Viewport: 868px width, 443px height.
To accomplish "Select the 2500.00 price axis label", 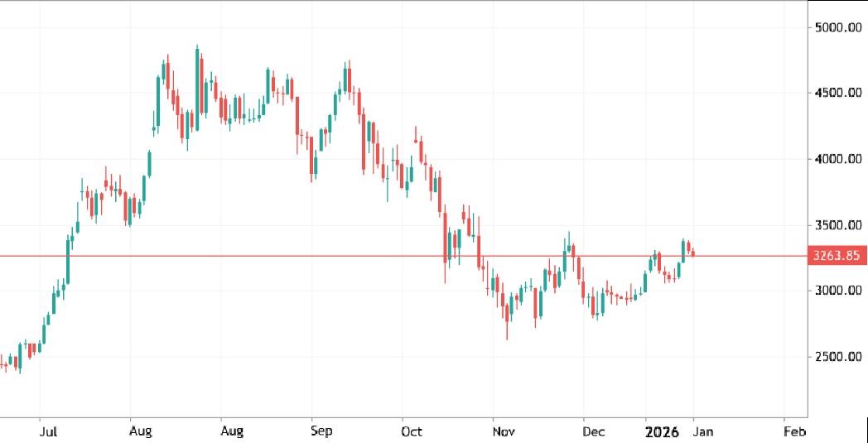I will tap(837, 357).
